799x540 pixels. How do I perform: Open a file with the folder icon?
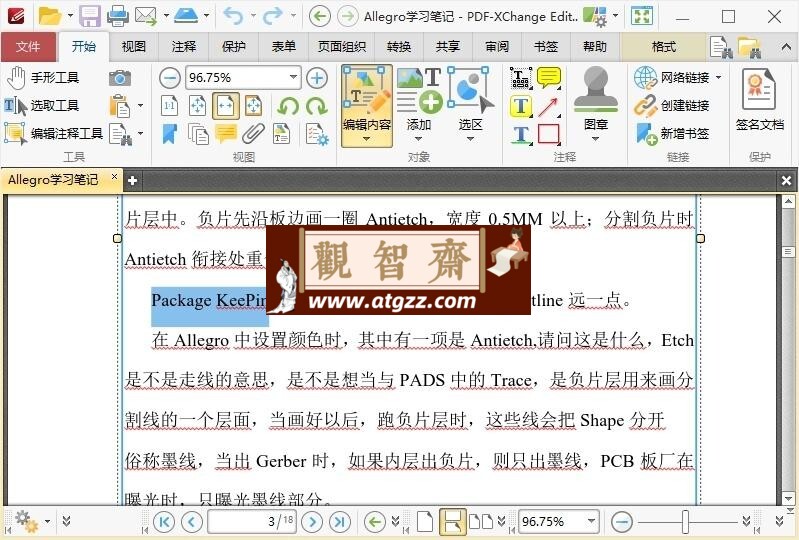point(49,16)
